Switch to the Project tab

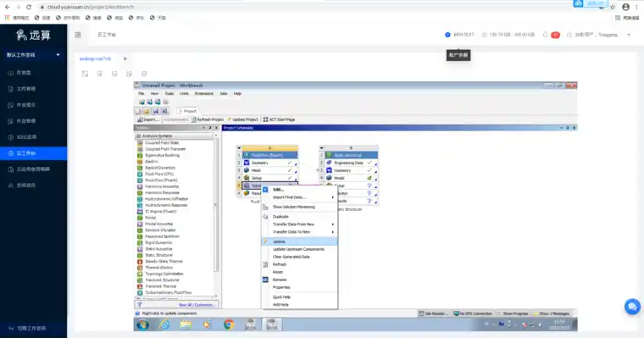[x=187, y=111]
